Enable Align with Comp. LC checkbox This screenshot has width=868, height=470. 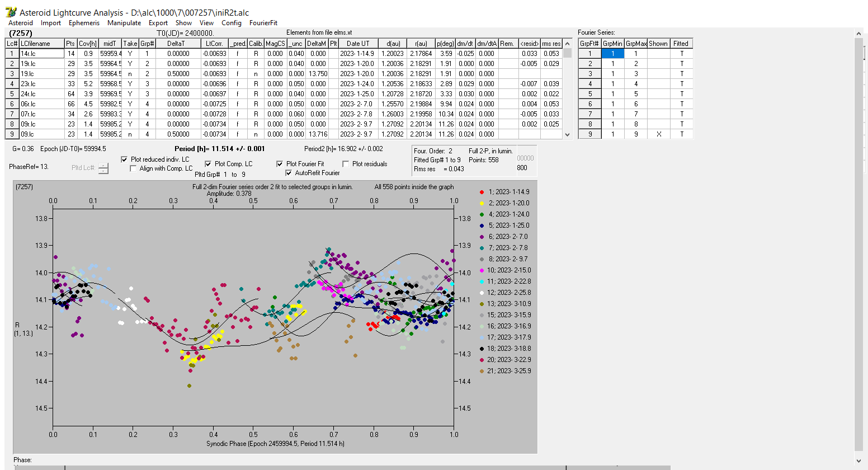[133, 168]
